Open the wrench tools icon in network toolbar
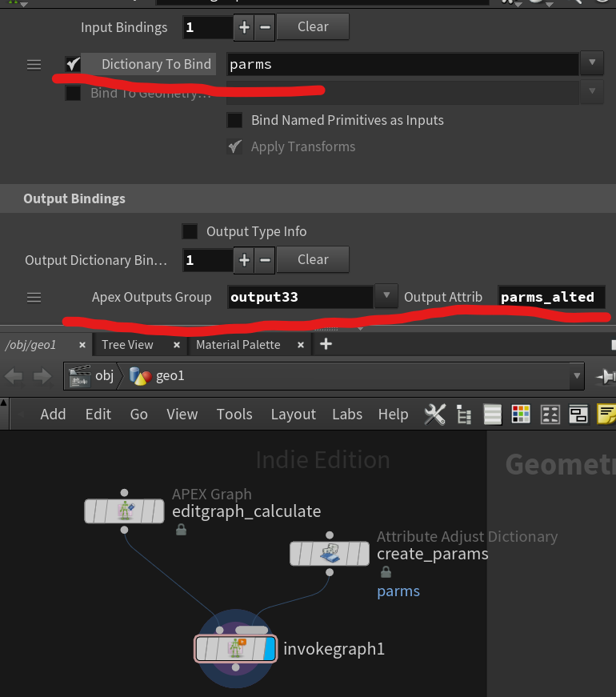This screenshot has width=616, height=697. point(435,414)
